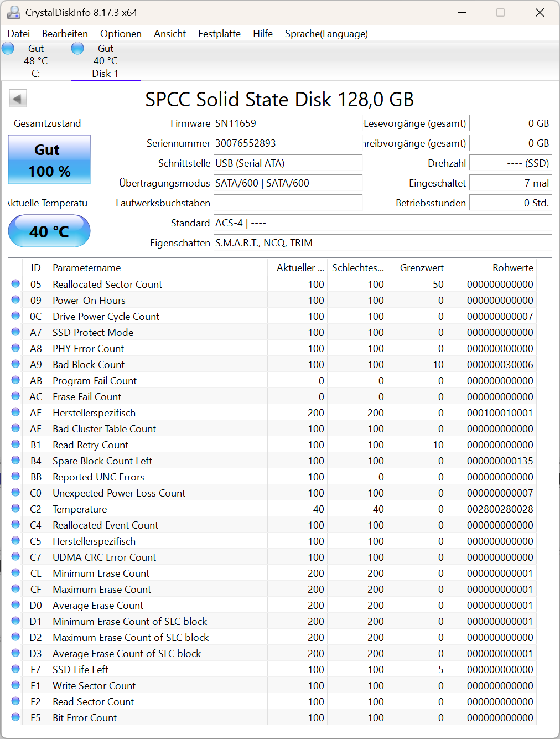
Task: Click the ID column header
Action: 36,268
